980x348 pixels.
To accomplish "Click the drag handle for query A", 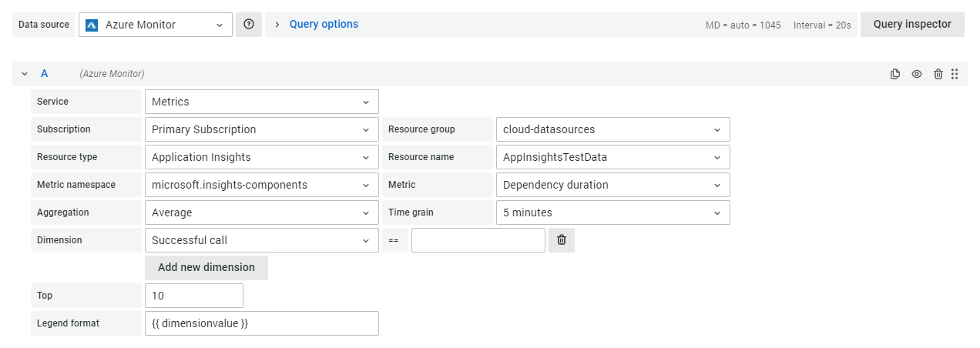I will pyautogui.click(x=955, y=74).
